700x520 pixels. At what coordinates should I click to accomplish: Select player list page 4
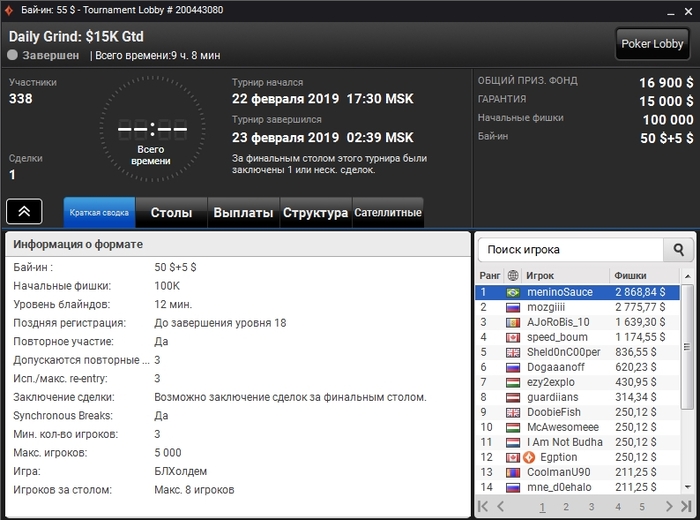pyautogui.click(x=618, y=507)
